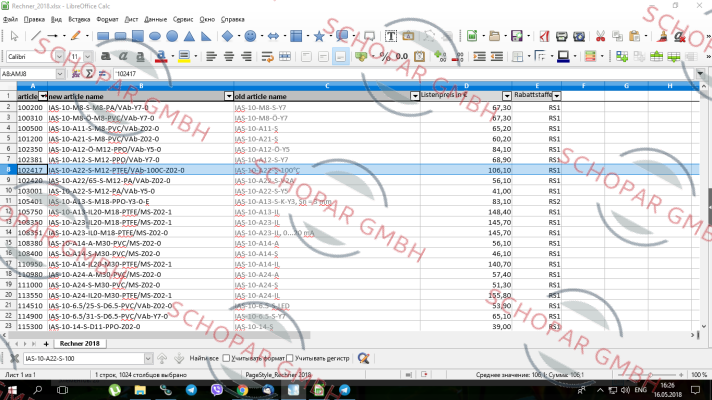
Task: Open Windows Start menu
Action: coord(12,390)
